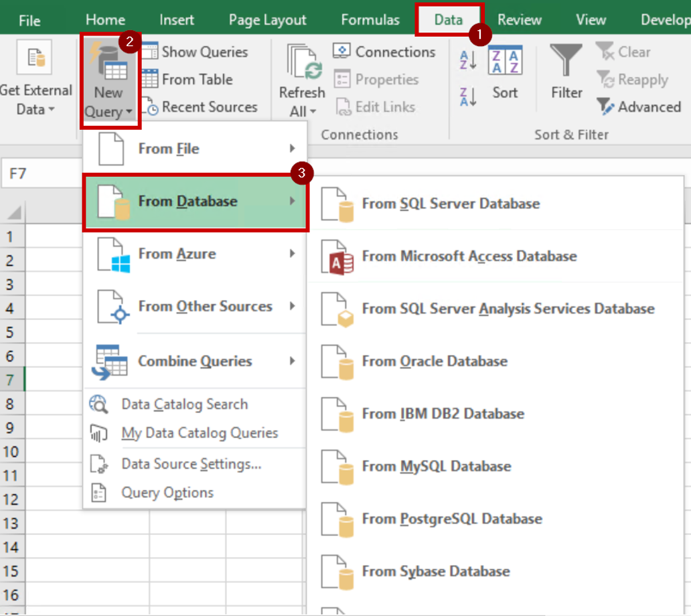The width and height of the screenshot is (691, 616).
Task: Open the Get External Data dropdown arrow
Action: [52, 109]
